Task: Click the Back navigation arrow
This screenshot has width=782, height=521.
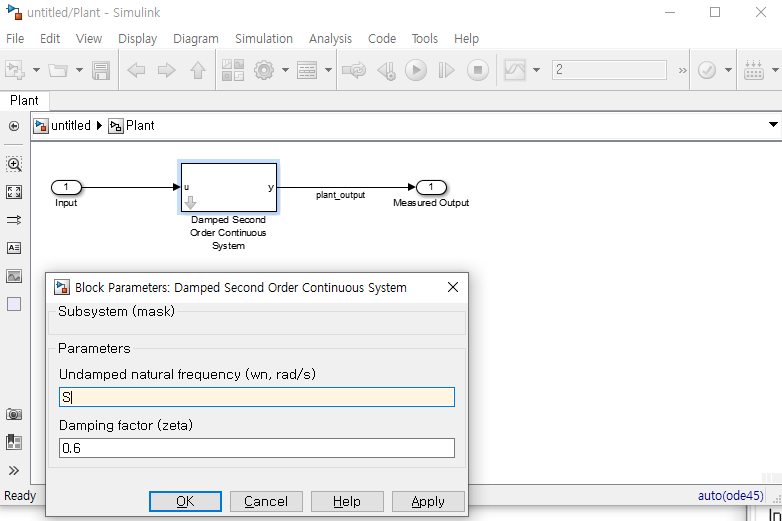Action: pyautogui.click(x=136, y=70)
